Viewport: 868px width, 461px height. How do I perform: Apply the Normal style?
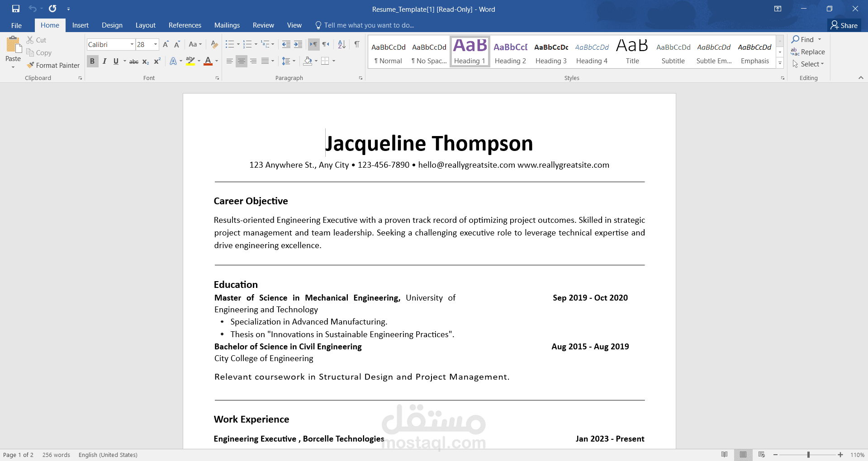388,52
